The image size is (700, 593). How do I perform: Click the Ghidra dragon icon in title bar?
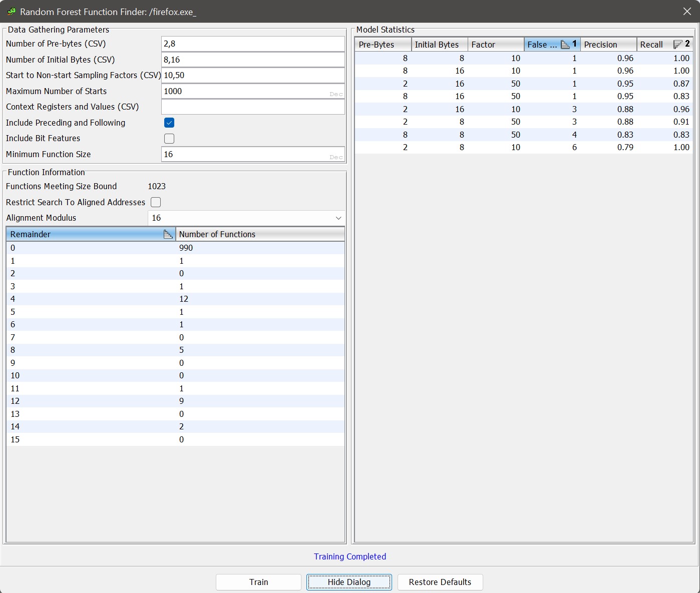coord(11,11)
